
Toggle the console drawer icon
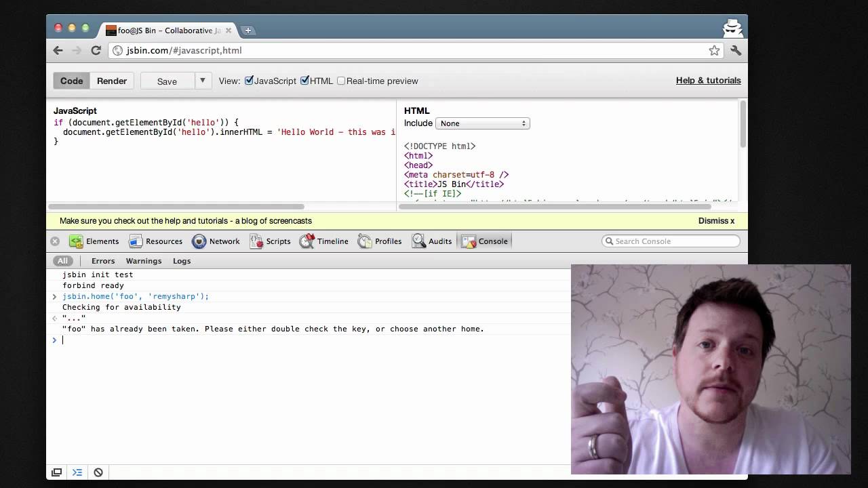click(x=77, y=472)
